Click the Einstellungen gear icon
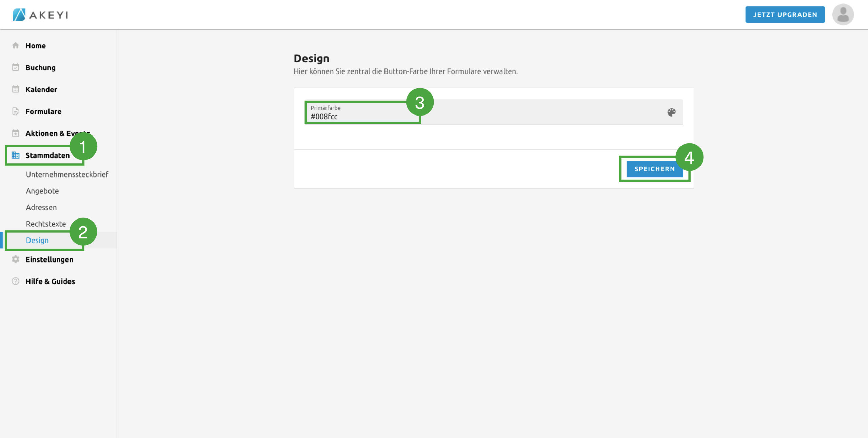The height and width of the screenshot is (438, 868). (x=16, y=259)
